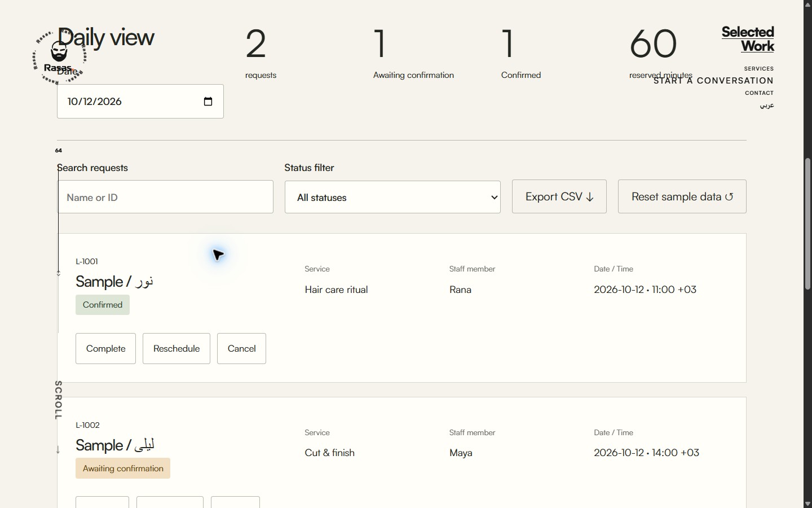The width and height of the screenshot is (812, 508).
Task: Click the request ID L-1001
Action: [x=87, y=261]
